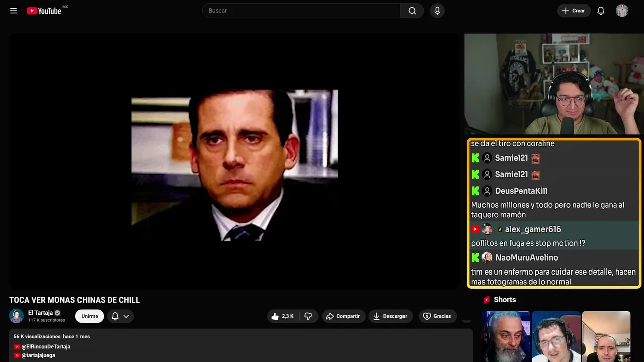Image resolution: width=644 pixels, height=362 pixels.
Task: Click the Unirme membership button
Action: [90, 316]
